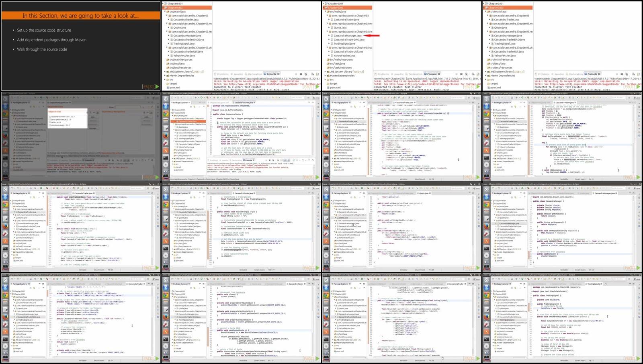Click Quick Access field in CassandraManager.java frame

617,188
